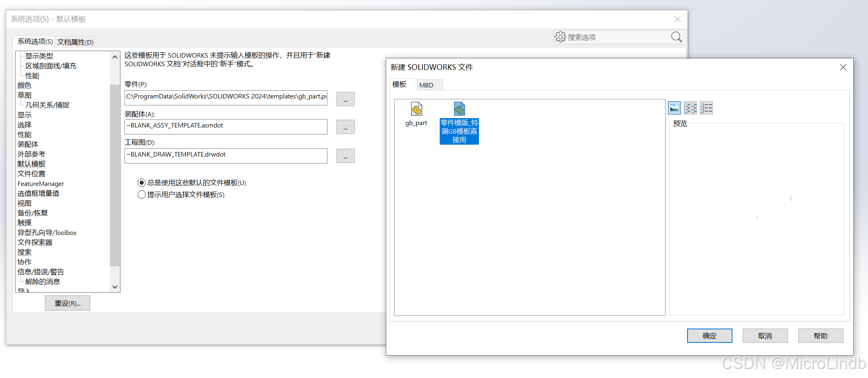Select always use default templates radio

point(142,183)
